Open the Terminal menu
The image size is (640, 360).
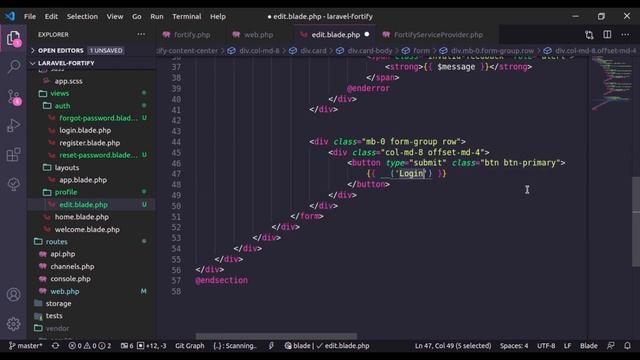[x=187, y=16]
